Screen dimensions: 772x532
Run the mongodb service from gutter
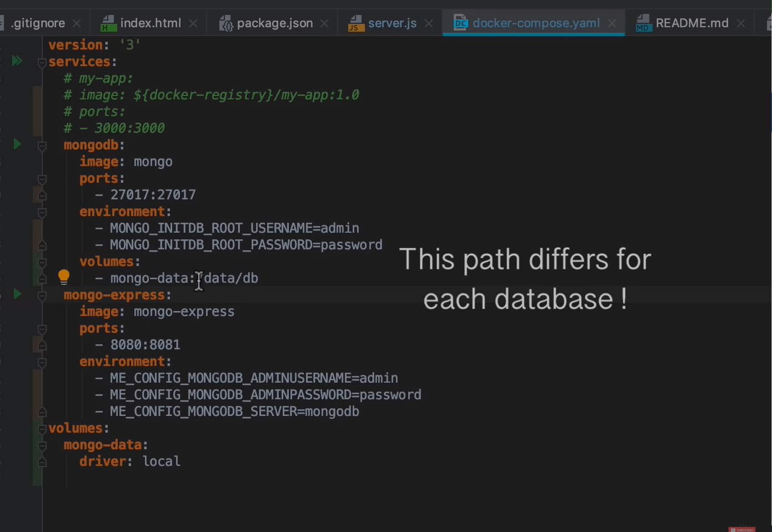point(17,144)
